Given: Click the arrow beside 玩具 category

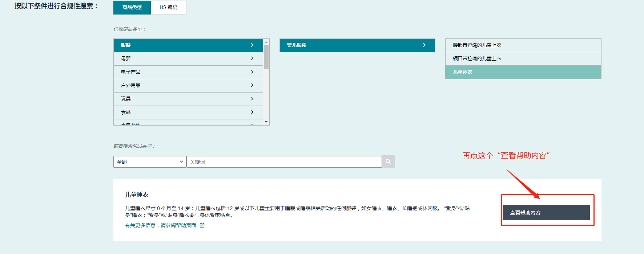Looking at the screenshot, I should pos(252,99).
